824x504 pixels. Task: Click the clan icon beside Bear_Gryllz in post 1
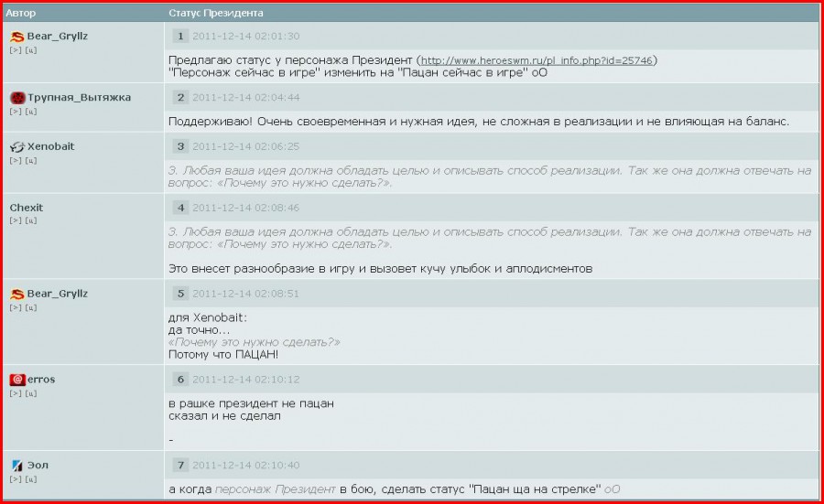pos(17,37)
